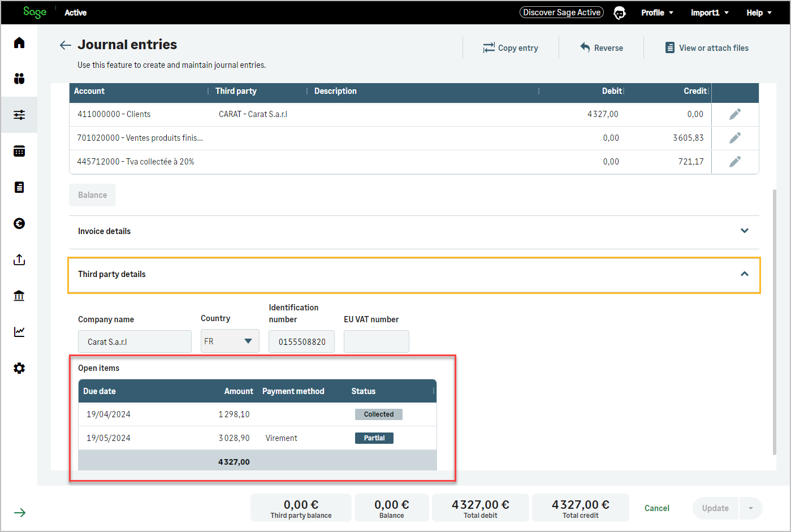Click the Virement payment method cell
Screen dimensions: 791x532
282,438
